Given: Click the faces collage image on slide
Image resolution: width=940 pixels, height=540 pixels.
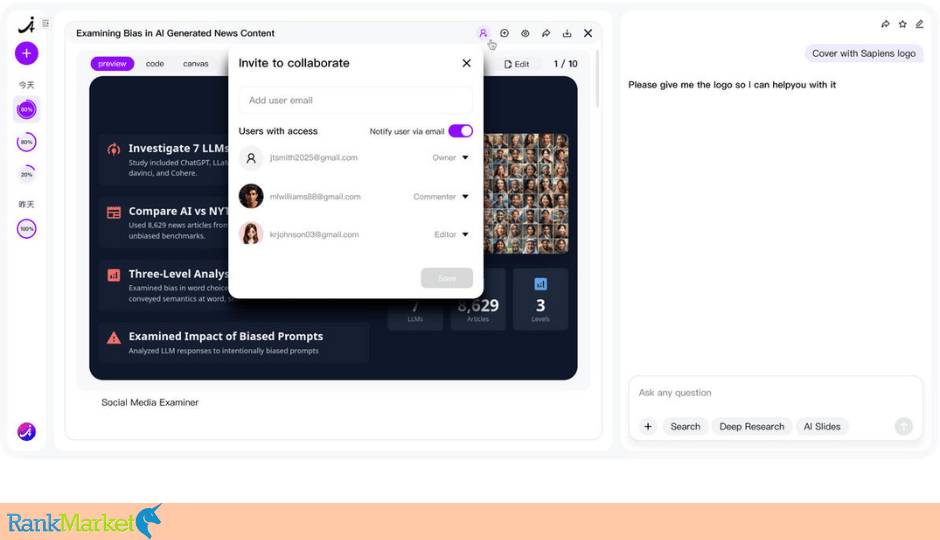Looking at the screenshot, I should pos(526,194).
